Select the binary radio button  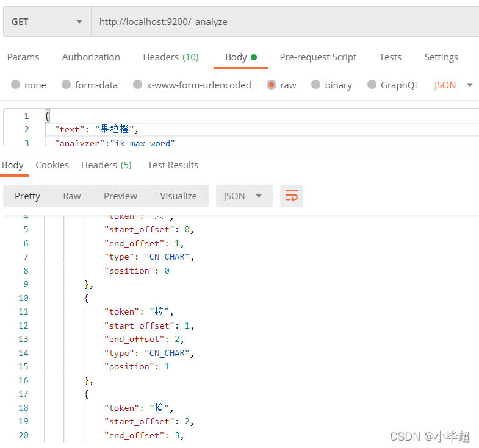click(315, 85)
